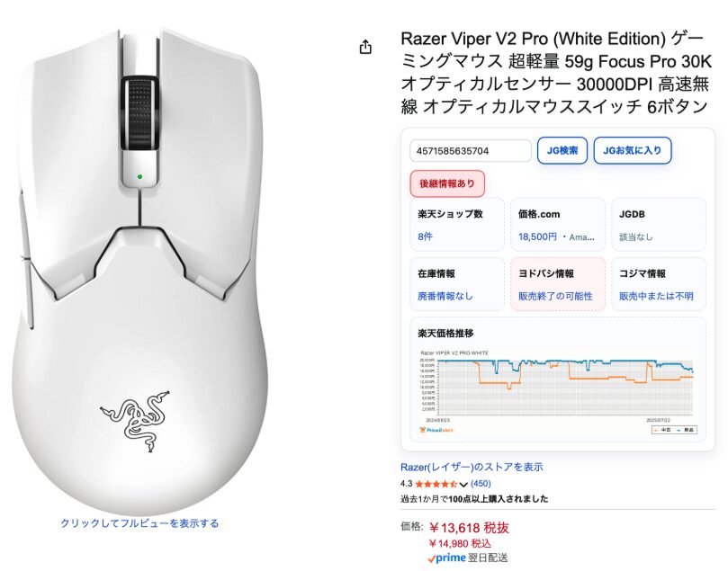Open the (450) reviews link

point(481,484)
